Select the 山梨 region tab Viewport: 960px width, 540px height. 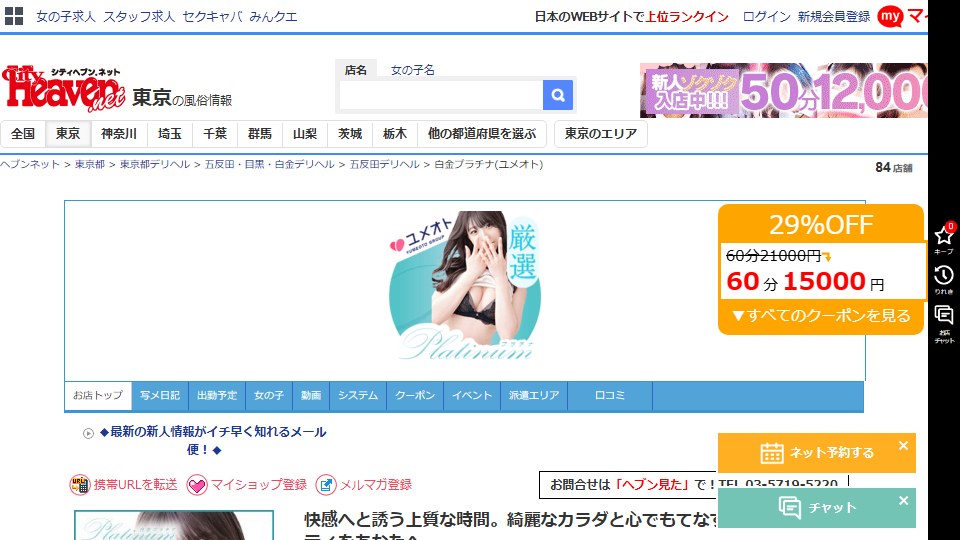(x=305, y=133)
